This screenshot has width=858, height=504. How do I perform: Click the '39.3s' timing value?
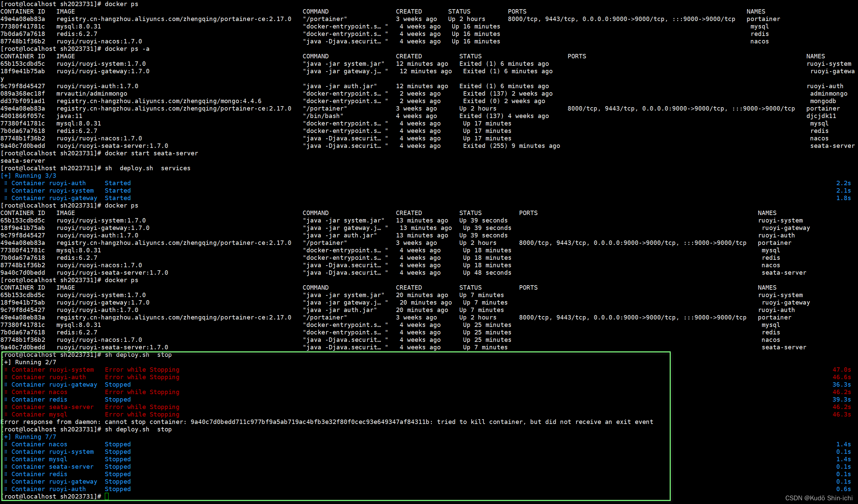pyautogui.click(x=842, y=400)
